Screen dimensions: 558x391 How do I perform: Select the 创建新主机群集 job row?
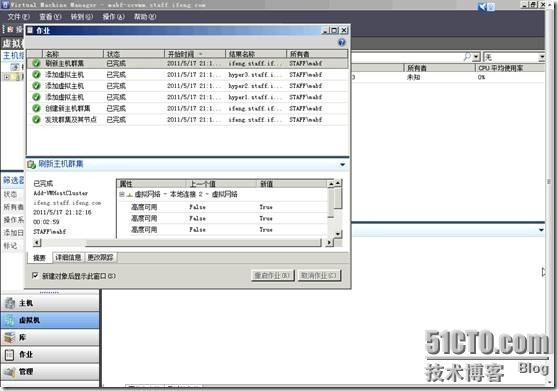188,108
